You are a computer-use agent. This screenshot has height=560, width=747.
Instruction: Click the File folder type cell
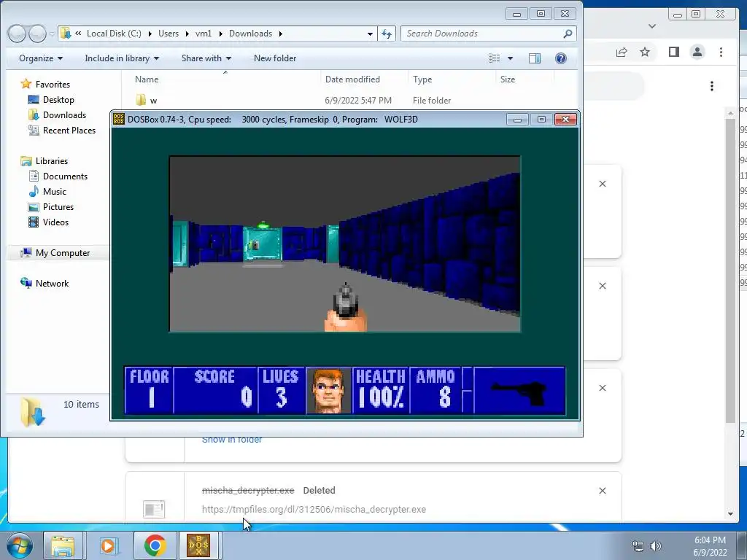pyautogui.click(x=432, y=101)
